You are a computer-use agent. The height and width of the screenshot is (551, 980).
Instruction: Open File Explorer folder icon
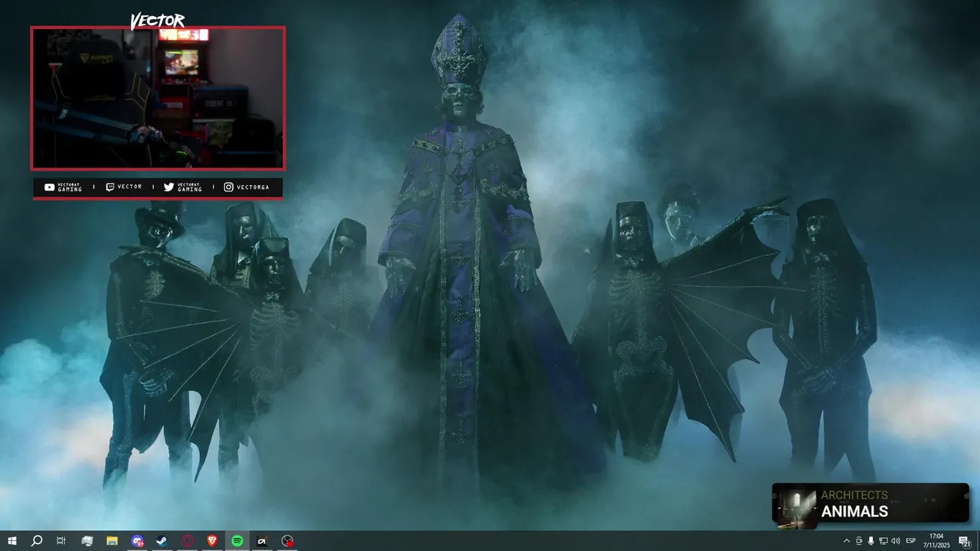point(112,541)
